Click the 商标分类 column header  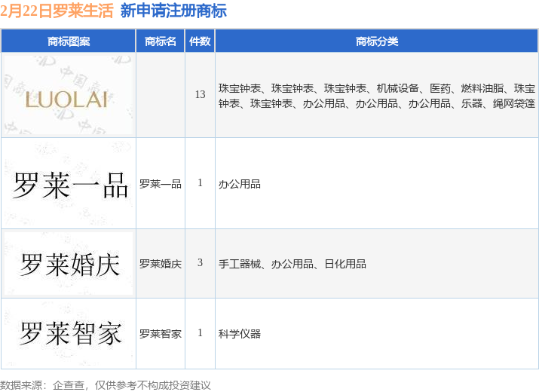coord(376,41)
